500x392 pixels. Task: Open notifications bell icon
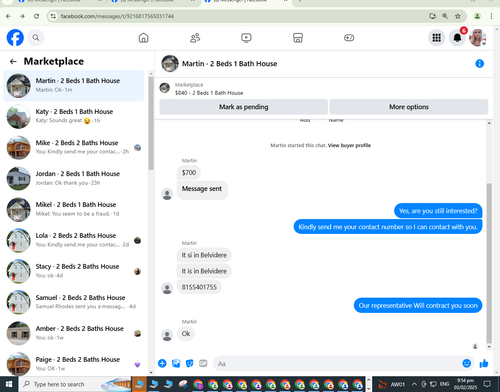457,38
